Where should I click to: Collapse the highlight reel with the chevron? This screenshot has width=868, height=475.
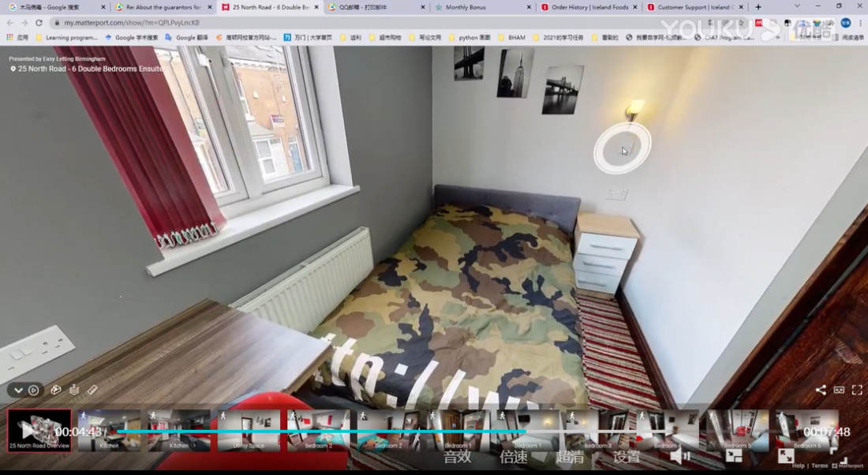pyautogui.click(x=18, y=391)
